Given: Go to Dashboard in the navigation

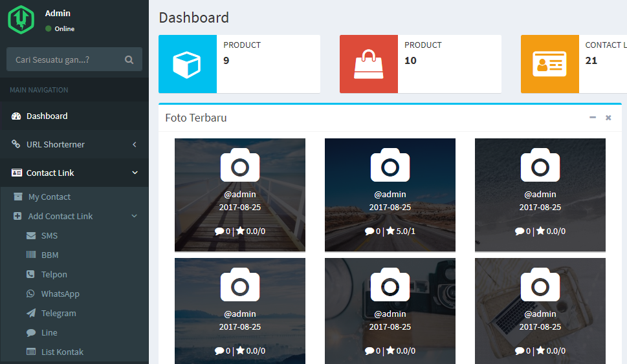Looking at the screenshot, I should pyautogui.click(x=74, y=116).
